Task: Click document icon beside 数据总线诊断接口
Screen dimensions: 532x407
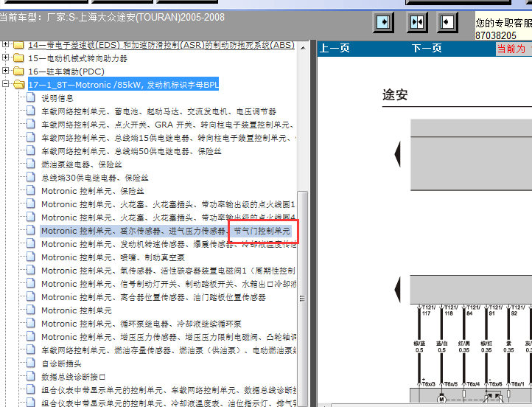Action: [x=30, y=376]
